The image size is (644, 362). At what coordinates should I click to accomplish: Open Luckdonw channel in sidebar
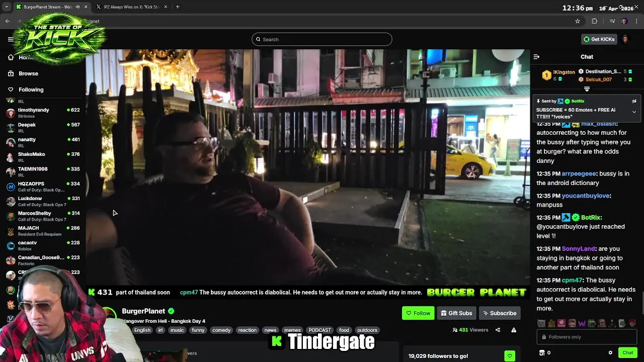[43, 201]
